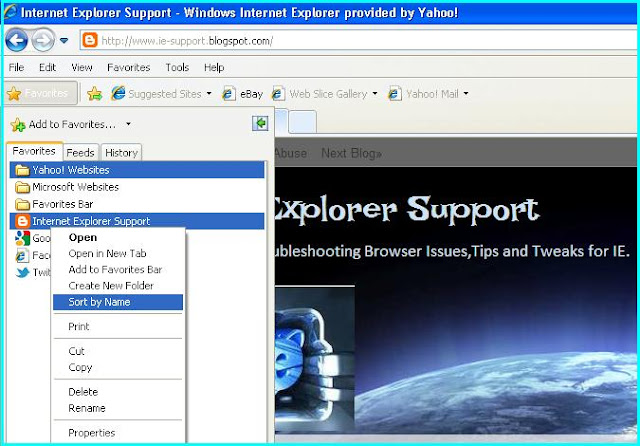Toggle the Favorites star button

pos(40,93)
